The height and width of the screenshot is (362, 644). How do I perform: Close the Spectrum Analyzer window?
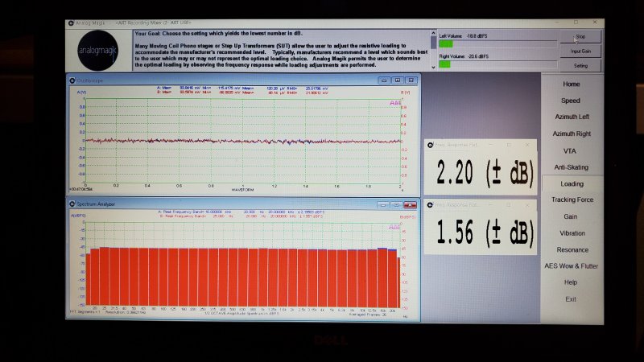coord(410,204)
